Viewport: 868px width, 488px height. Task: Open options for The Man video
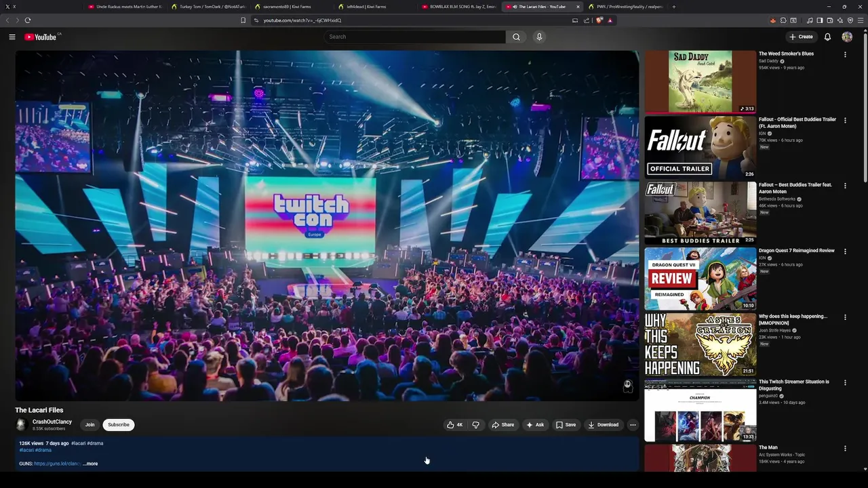[x=845, y=449]
